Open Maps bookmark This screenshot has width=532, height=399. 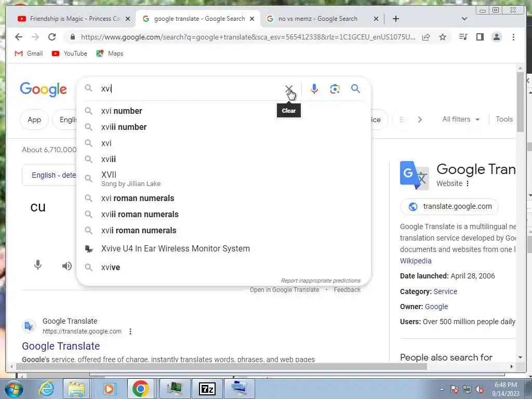(110, 54)
